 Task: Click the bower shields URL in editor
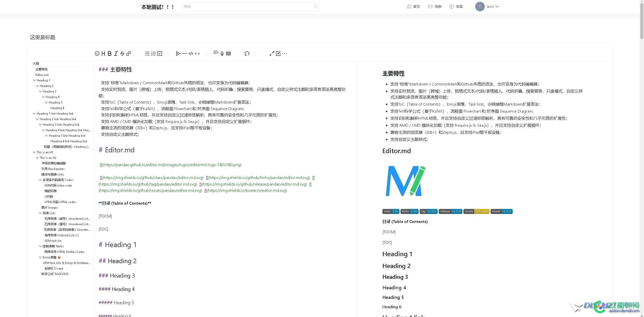[x=247, y=191]
